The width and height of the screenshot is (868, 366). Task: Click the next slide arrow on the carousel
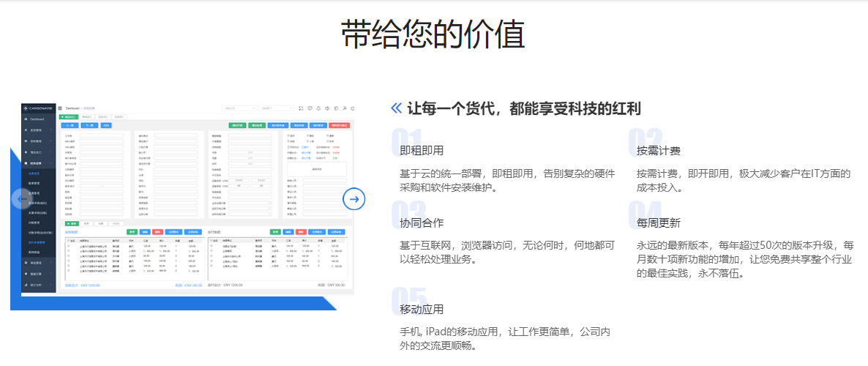point(354,198)
